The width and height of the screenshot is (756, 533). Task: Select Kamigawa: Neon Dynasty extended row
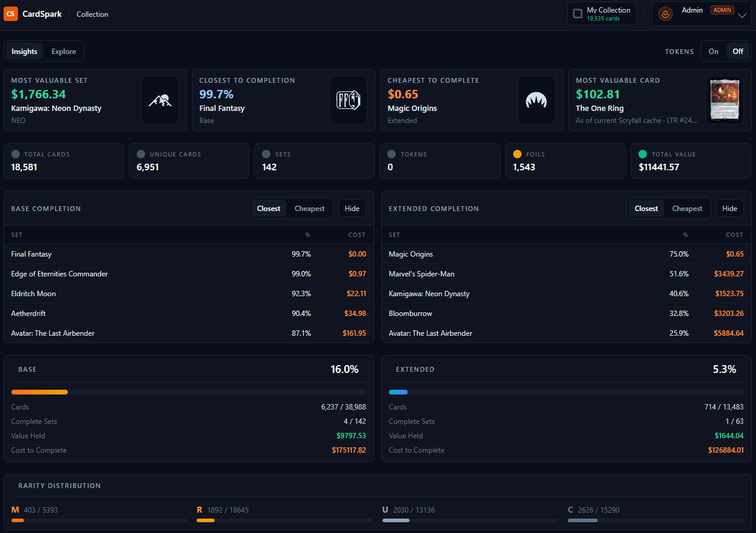click(567, 294)
